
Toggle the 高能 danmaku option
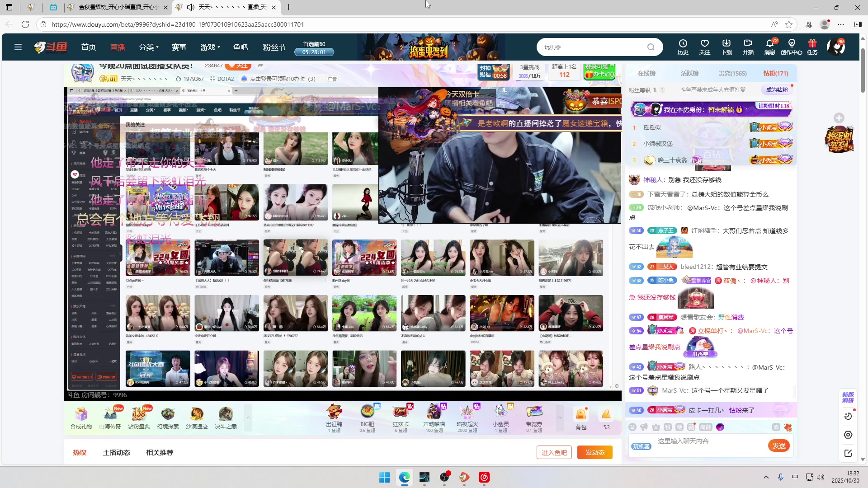[705, 427]
